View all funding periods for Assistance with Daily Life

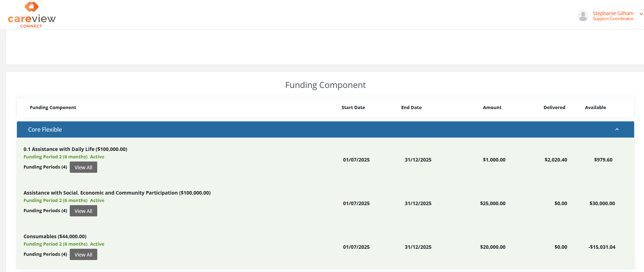pos(83,167)
